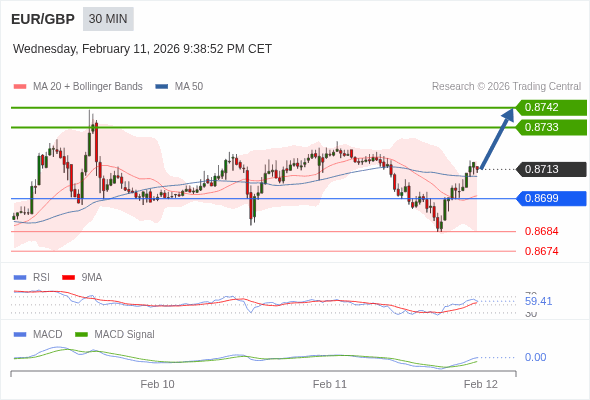Click the 0.8713 current price tag
The image size is (590, 400).
(551, 169)
